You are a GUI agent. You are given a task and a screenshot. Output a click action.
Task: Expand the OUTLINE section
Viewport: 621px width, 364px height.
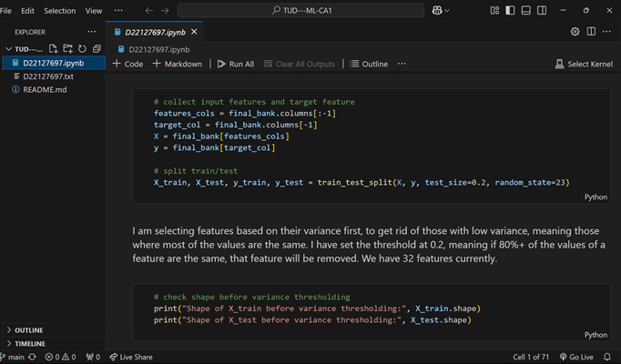(x=54, y=330)
